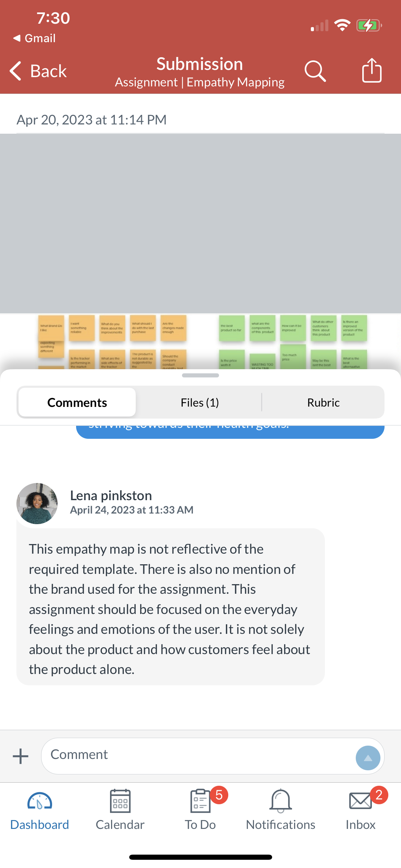Tap the drawer grab handle

(x=200, y=375)
